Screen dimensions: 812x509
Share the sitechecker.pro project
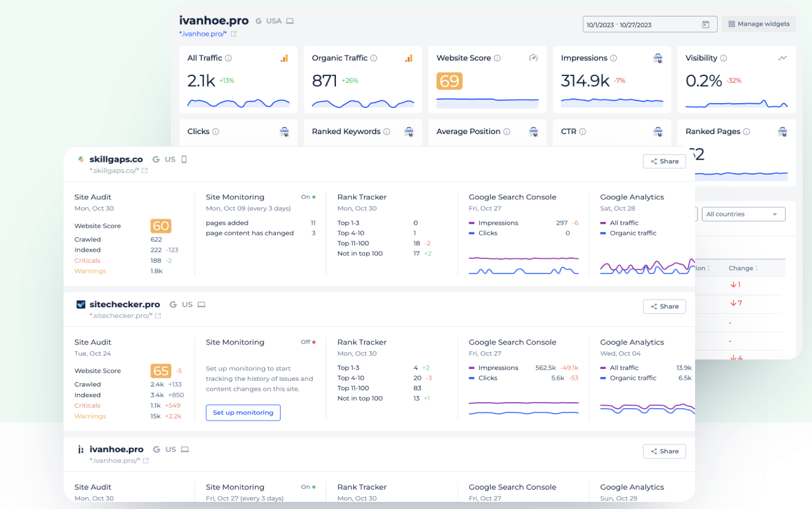(x=664, y=306)
